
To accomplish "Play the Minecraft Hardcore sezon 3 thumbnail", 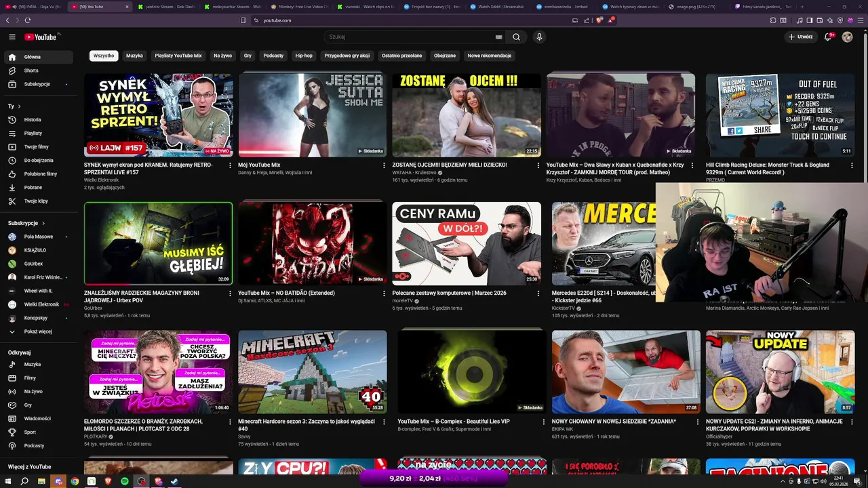I will pyautogui.click(x=313, y=372).
